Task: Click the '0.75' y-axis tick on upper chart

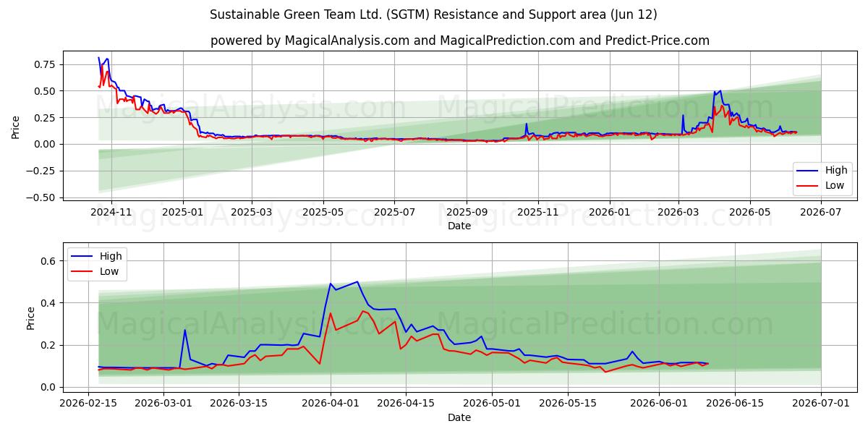Action: click(44, 64)
